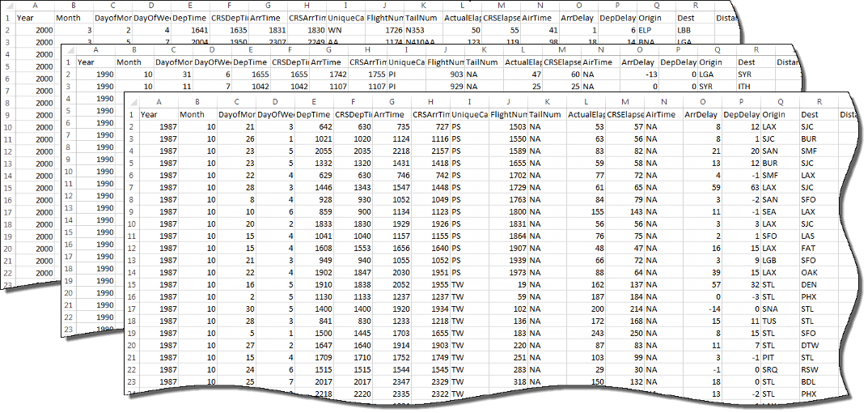This screenshot has width=868, height=413.
Task: Select column R header in the 1987 spreadsheet
Action: (819, 102)
